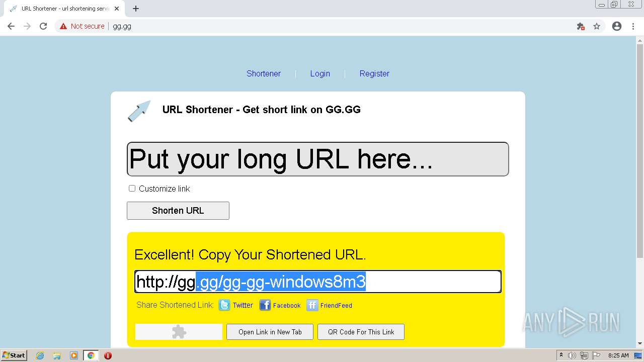Click the Chrome taskbar icon
644x362 pixels.
click(91, 355)
